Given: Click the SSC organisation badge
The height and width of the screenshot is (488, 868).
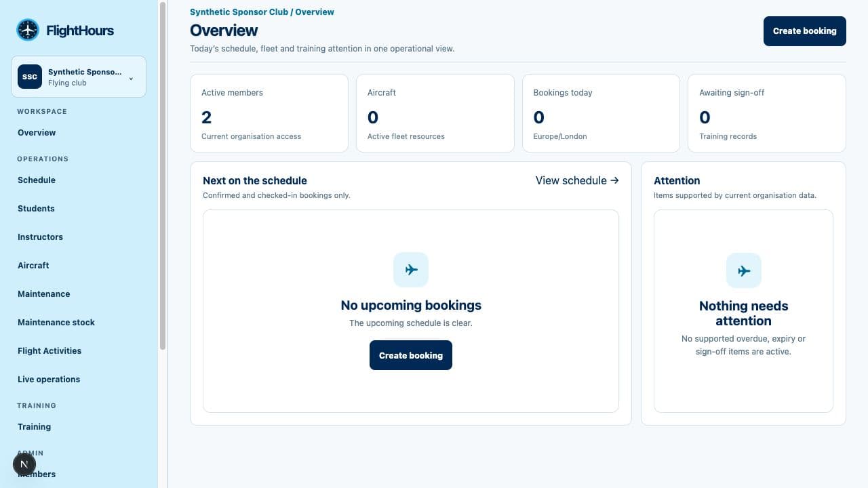Looking at the screenshot, I should pos(30,77).
